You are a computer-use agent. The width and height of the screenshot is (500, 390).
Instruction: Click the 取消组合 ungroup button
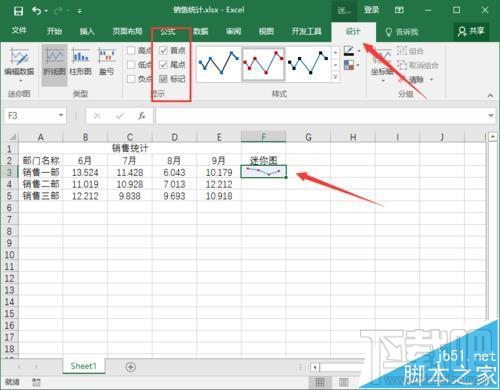tap(418, 65)
